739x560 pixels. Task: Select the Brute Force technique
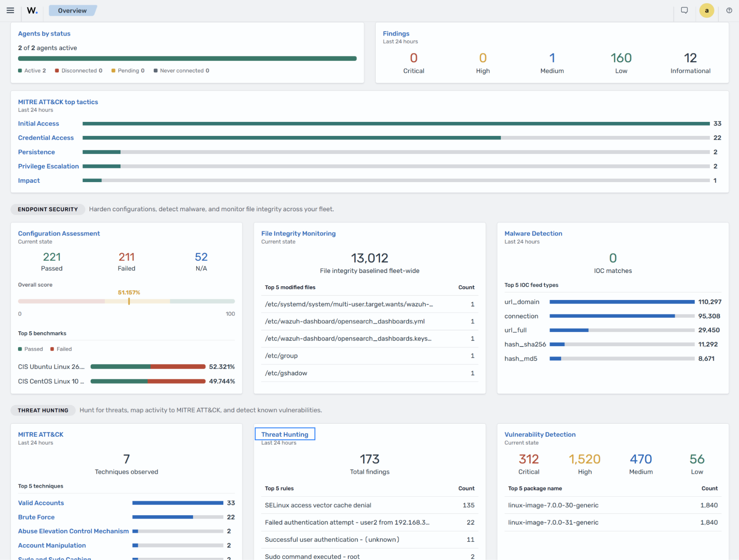point(36,517)
